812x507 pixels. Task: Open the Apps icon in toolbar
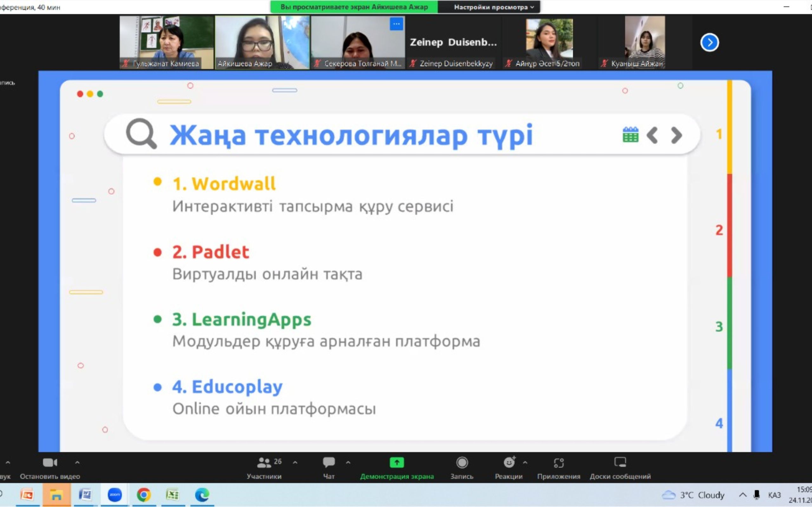coord(558,463)
